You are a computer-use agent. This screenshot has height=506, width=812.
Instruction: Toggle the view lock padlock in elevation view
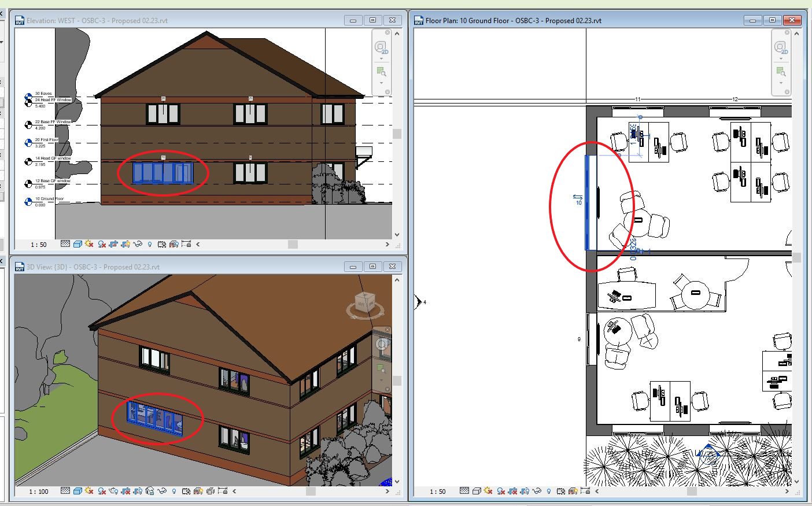(186, 243)
